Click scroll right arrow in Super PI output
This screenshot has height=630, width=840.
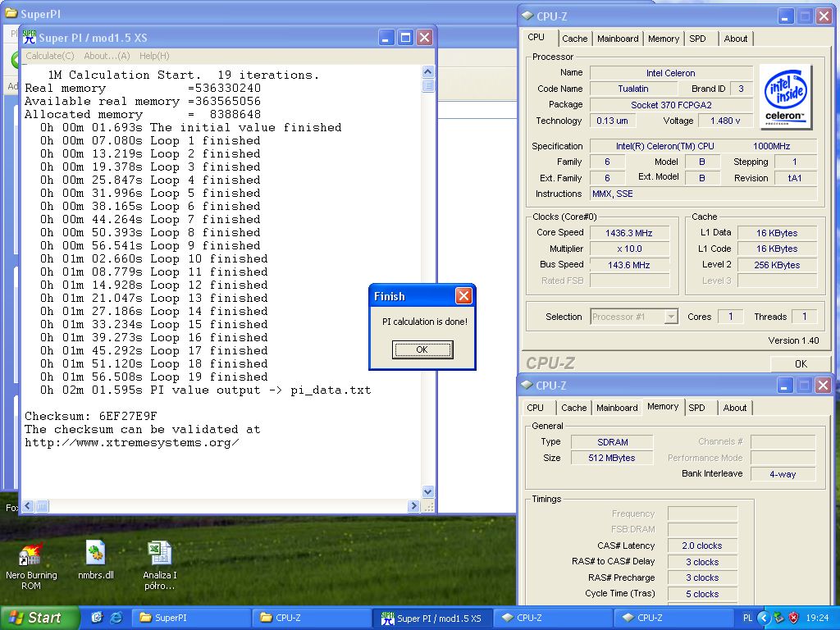pos(413,505)
